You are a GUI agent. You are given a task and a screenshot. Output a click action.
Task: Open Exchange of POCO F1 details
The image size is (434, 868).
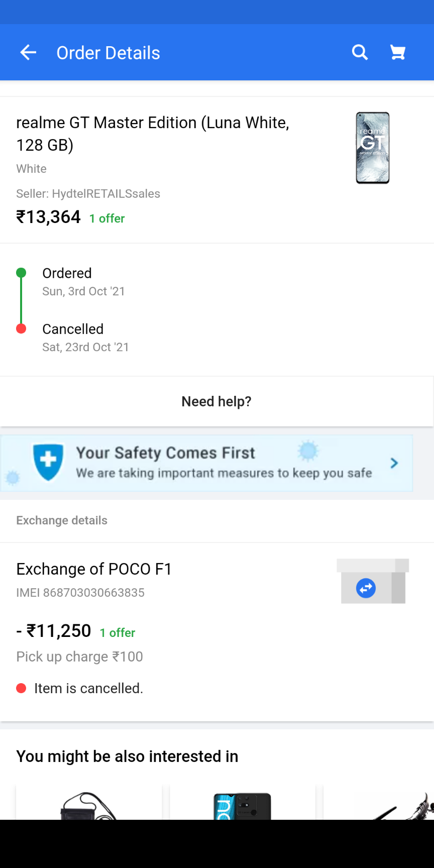(94, 569)
